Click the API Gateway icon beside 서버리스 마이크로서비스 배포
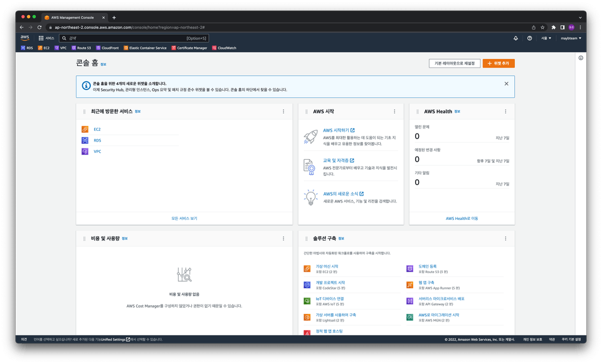Viewport: 602px width, 364px height. (x=410, y=301)
